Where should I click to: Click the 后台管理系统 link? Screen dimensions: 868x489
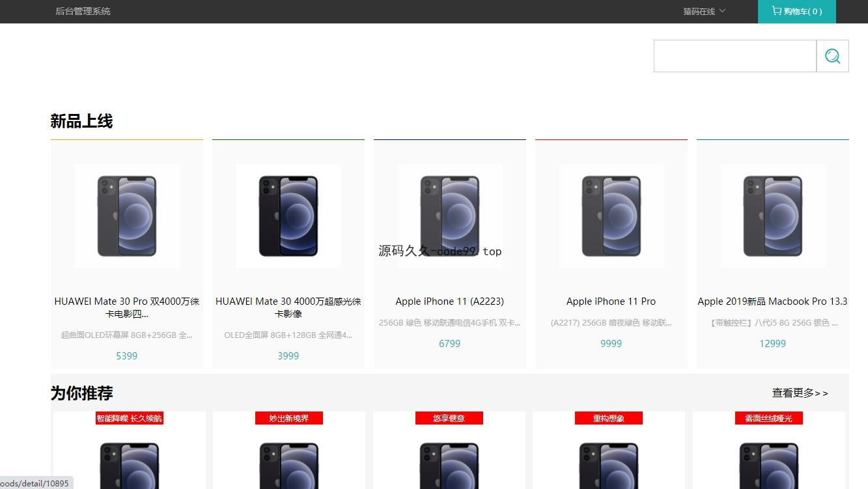pyautogui.click(x=83, y=11)
